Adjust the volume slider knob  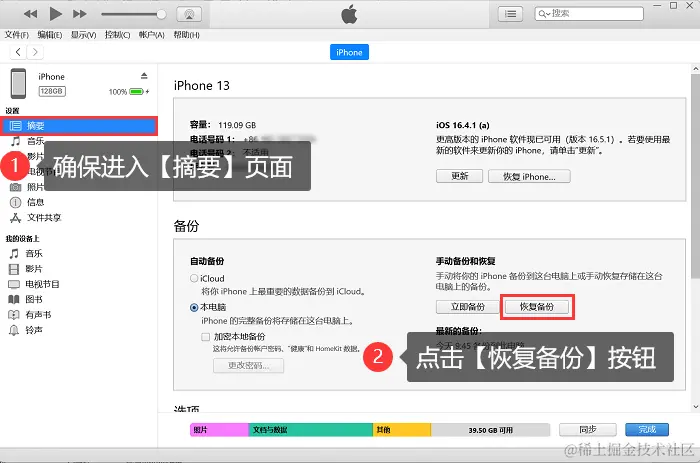(x=161, y=14)
